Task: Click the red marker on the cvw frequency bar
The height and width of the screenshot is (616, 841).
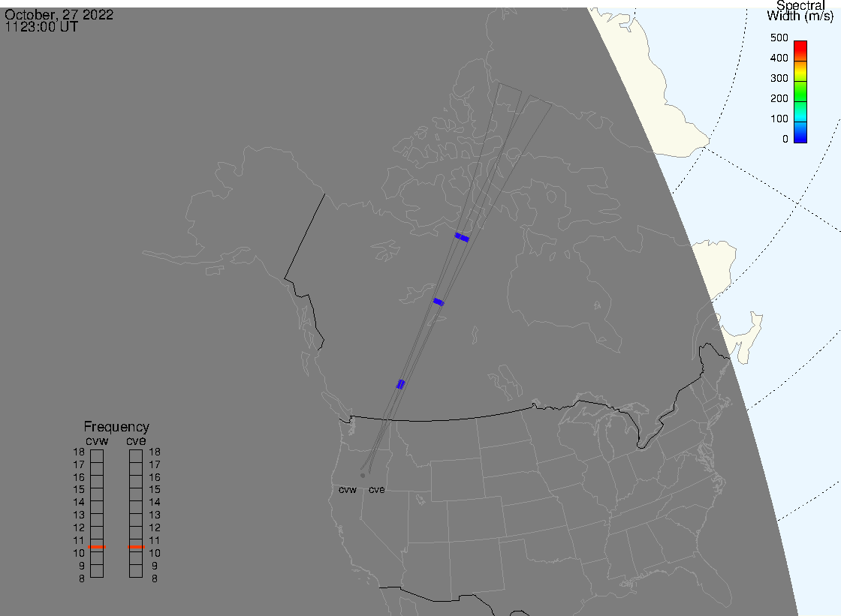Action: coord(97,547)
